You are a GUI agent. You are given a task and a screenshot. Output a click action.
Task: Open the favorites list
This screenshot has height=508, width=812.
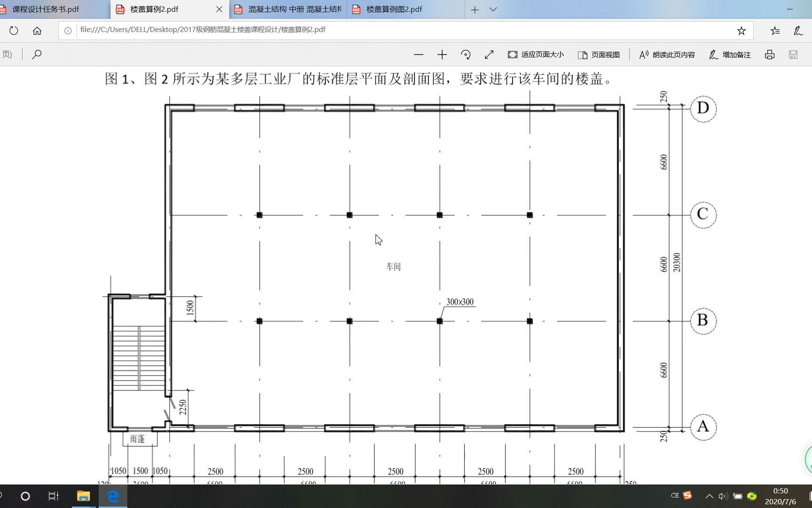click(775, 31)
